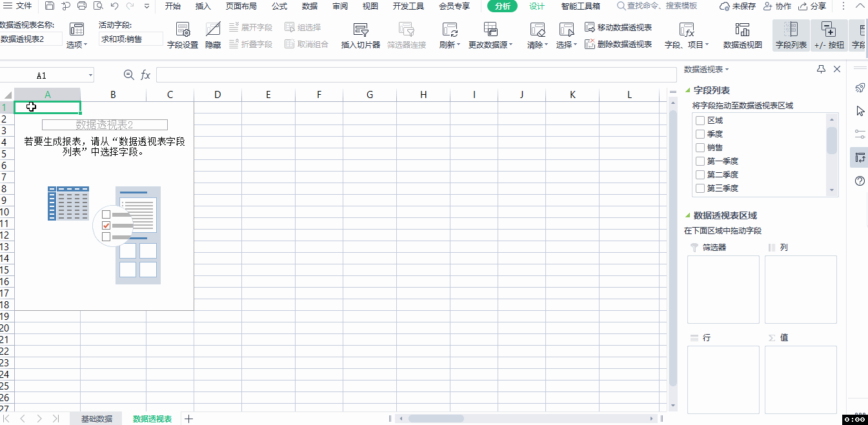The image size is (868, 425).
Task: Click the search commands box 查找命令
Action: tap(658, 6)
